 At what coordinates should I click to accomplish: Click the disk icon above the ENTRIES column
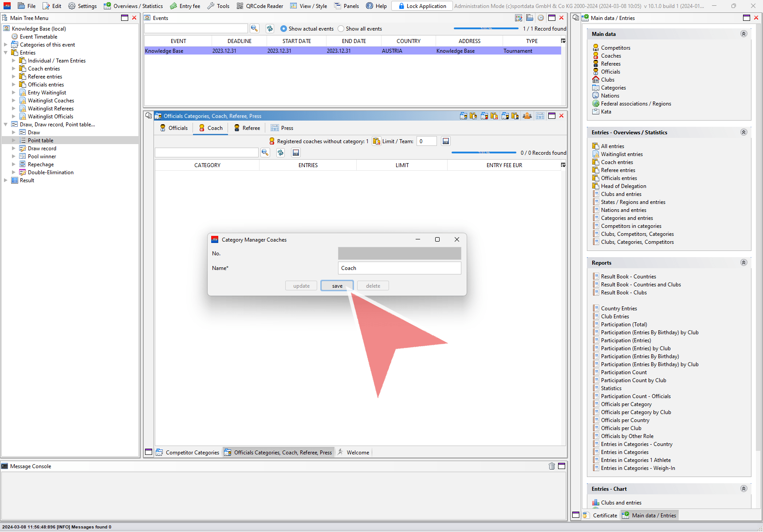[296, 153]
